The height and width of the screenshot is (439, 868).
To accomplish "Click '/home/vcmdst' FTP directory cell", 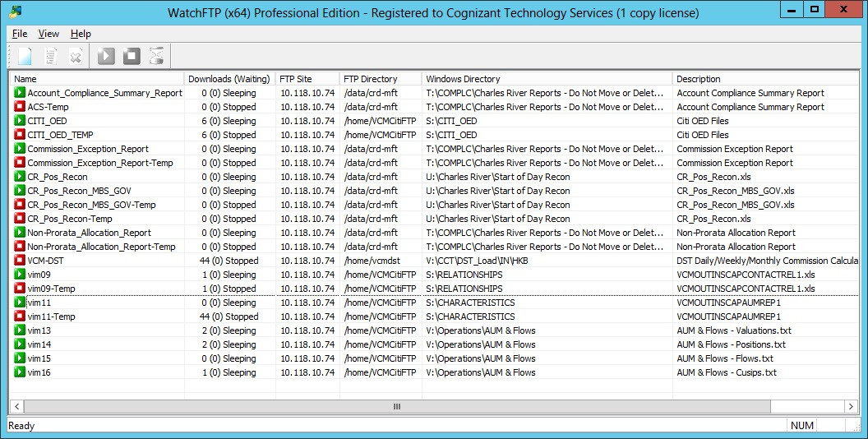I will pos(372,260).
